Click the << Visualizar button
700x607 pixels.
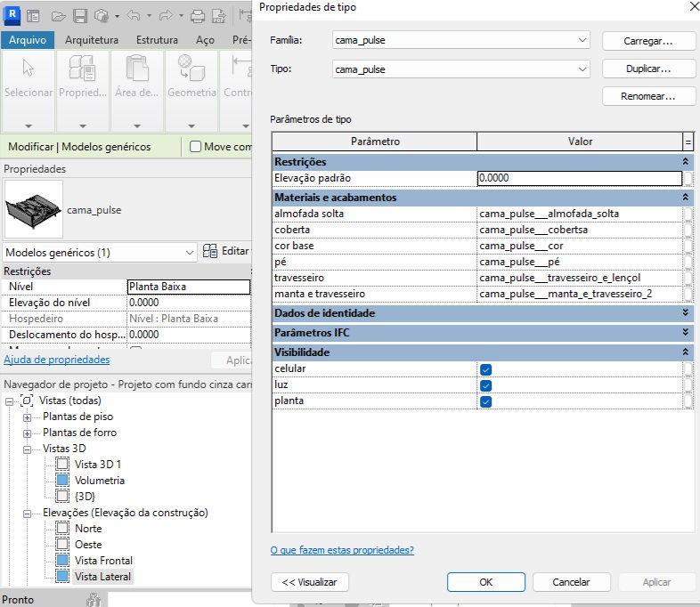click(x=309, y=582)
